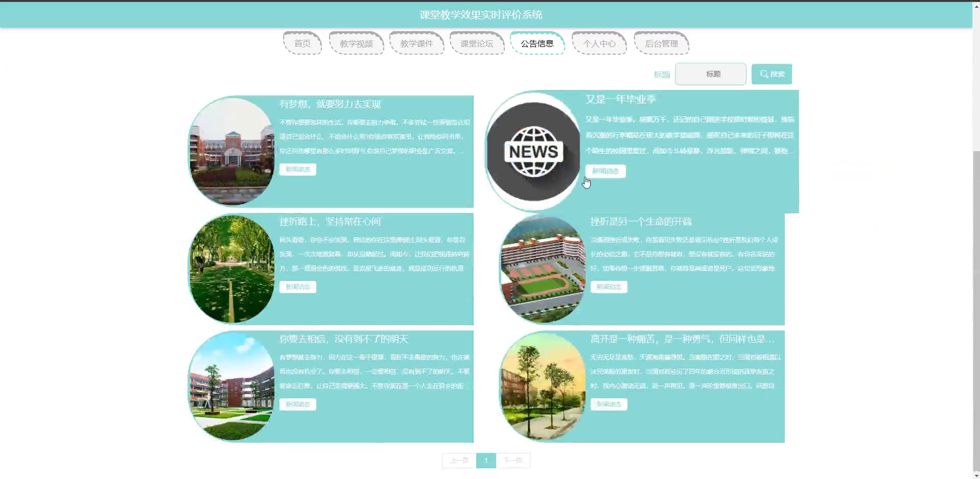Click 新闻动态 tag under 你要去相信 article

[x=298, y=404]
